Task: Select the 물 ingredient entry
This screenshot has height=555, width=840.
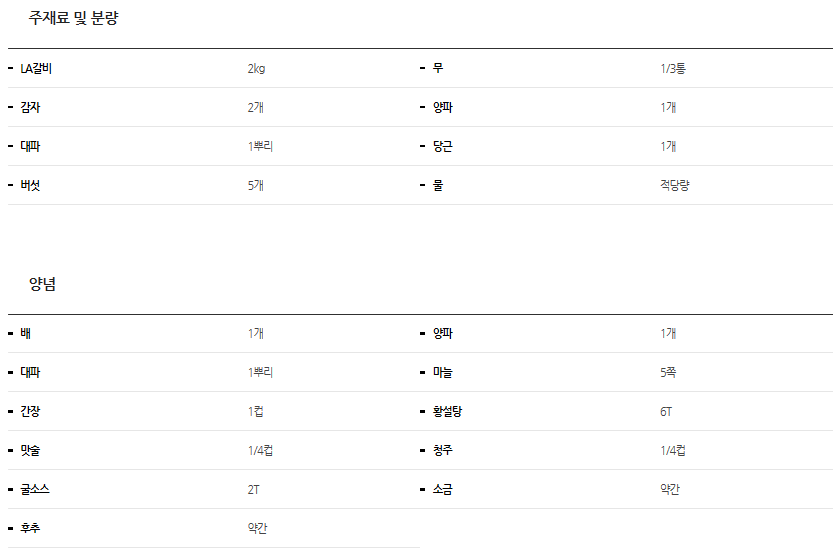Action: (x=438, y=185)
